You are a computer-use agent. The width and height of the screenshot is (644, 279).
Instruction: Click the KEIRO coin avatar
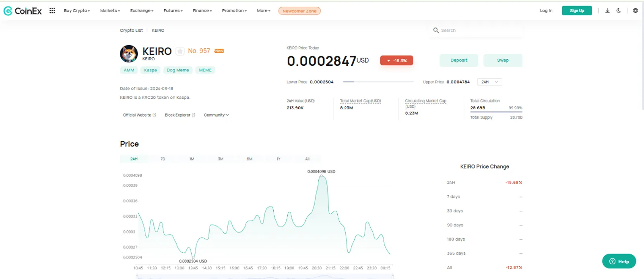point(129,54)
